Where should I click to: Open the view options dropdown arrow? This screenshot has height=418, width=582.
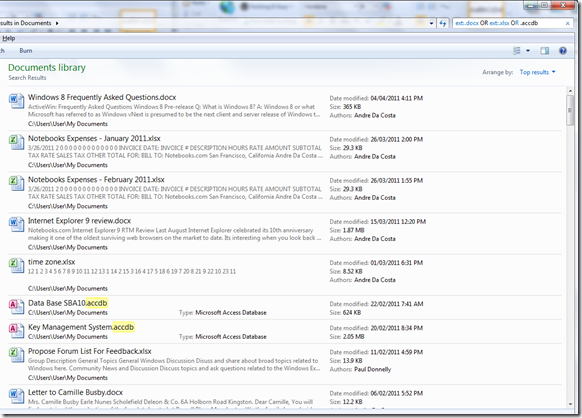[x=528, y=51]
